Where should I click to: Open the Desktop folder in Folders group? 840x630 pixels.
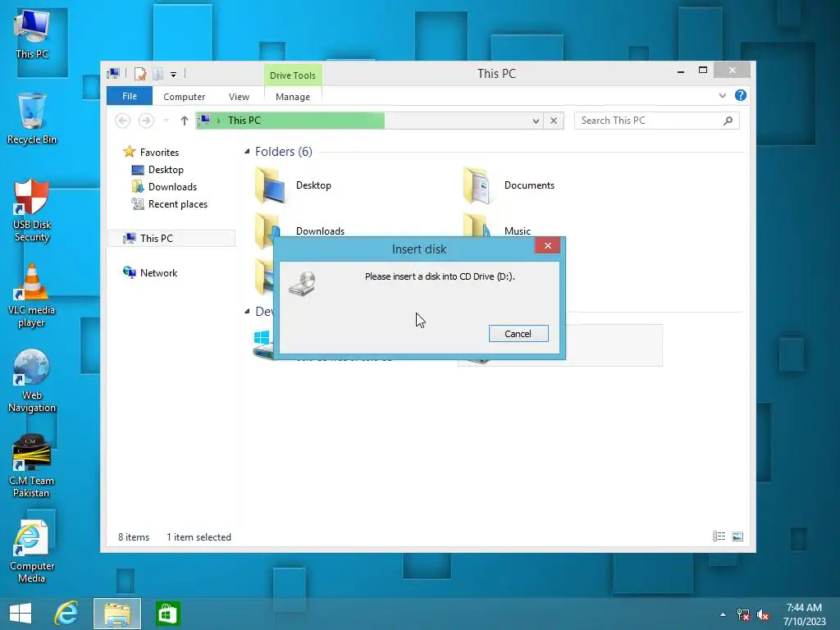293,185
